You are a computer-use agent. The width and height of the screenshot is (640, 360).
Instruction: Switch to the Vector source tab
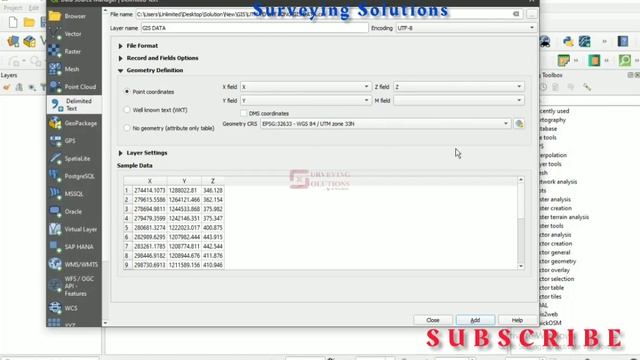click(x=74, y=34)
